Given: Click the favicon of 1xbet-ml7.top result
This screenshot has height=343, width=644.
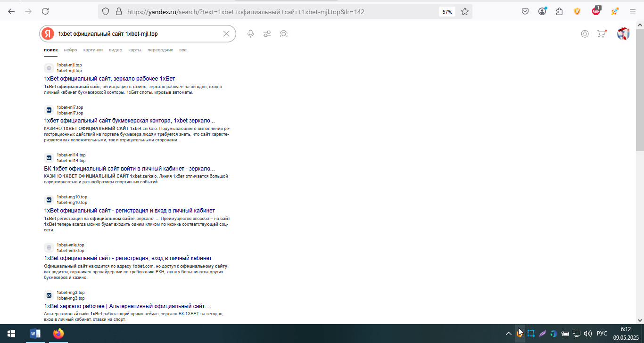Looking at the screenshot, I should (x=49, y=110).
